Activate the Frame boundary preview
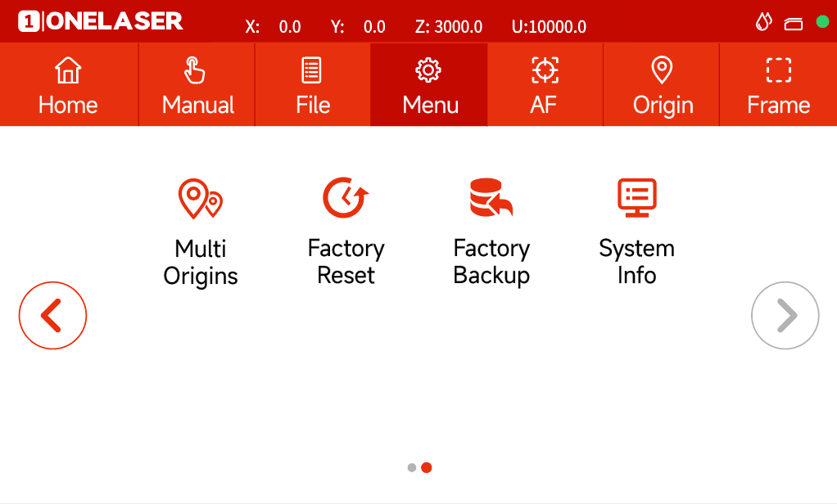The height and width of the screenshot is (504, 837). coord(778,84)
